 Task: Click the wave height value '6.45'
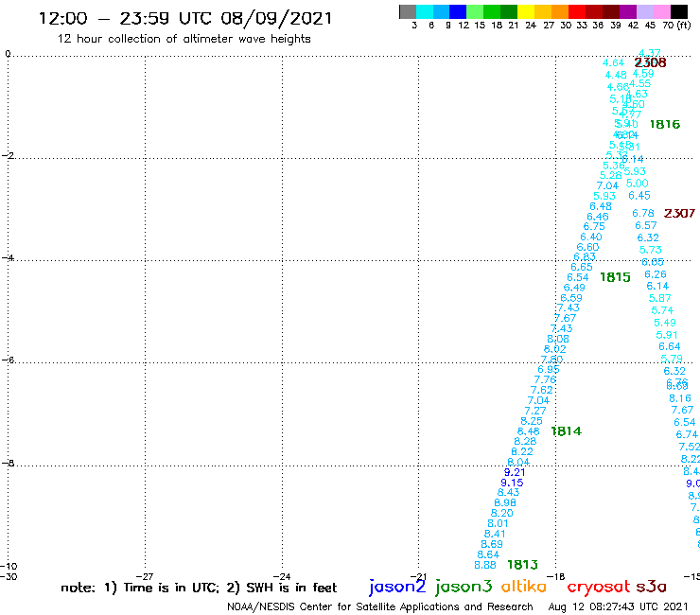639,196
